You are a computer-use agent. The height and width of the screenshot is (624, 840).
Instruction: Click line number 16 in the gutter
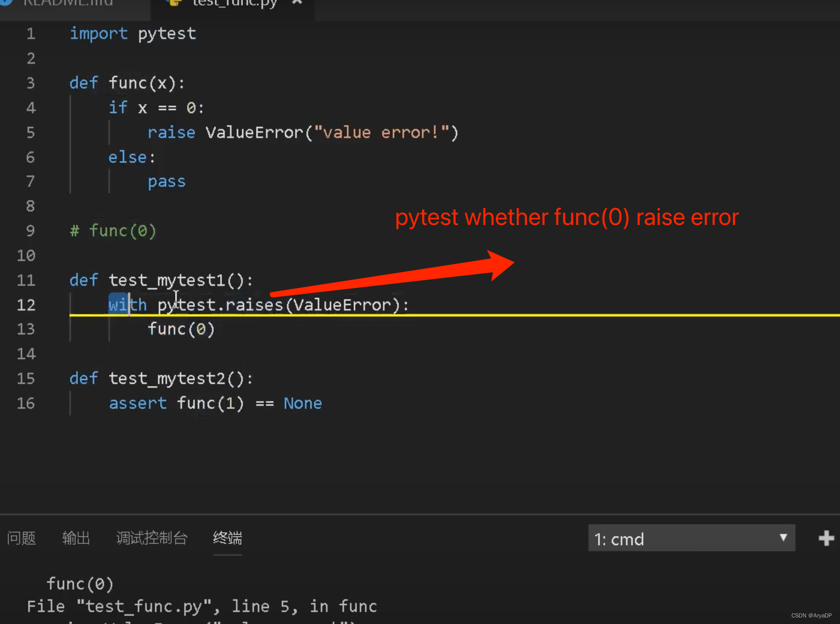click(26, 403)
